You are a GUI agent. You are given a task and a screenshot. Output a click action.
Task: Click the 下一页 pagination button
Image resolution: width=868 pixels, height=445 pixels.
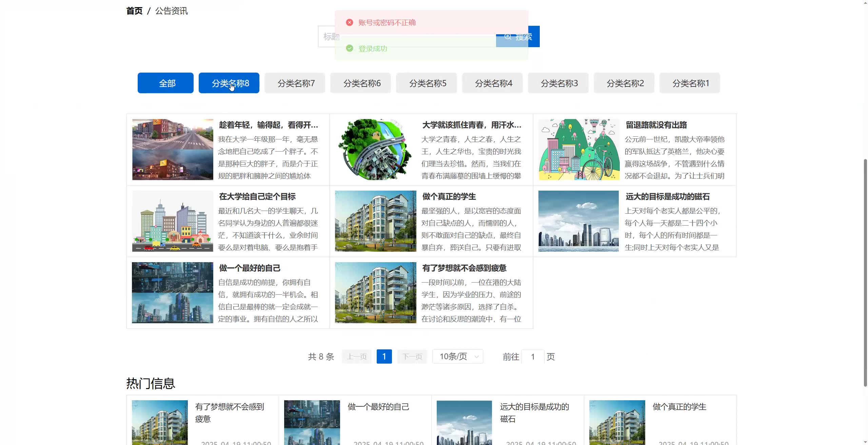tap(412, 356)
